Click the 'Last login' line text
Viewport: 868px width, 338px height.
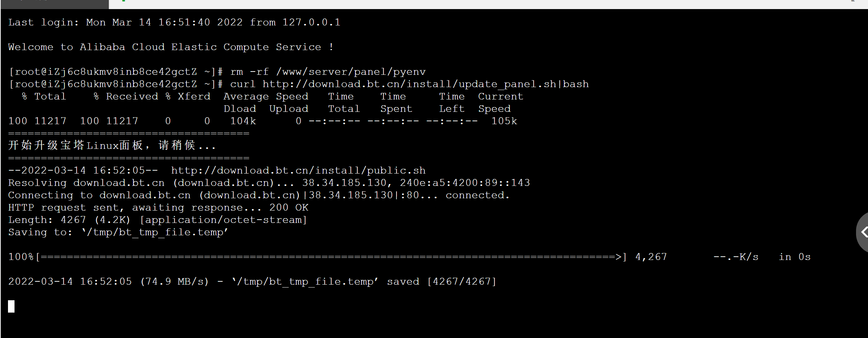174,22
